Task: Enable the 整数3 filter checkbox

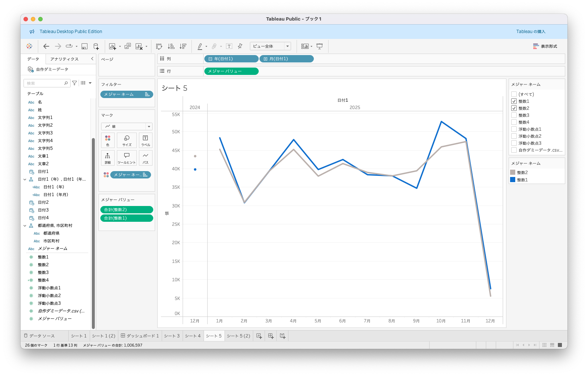Action: pos(514,115)
